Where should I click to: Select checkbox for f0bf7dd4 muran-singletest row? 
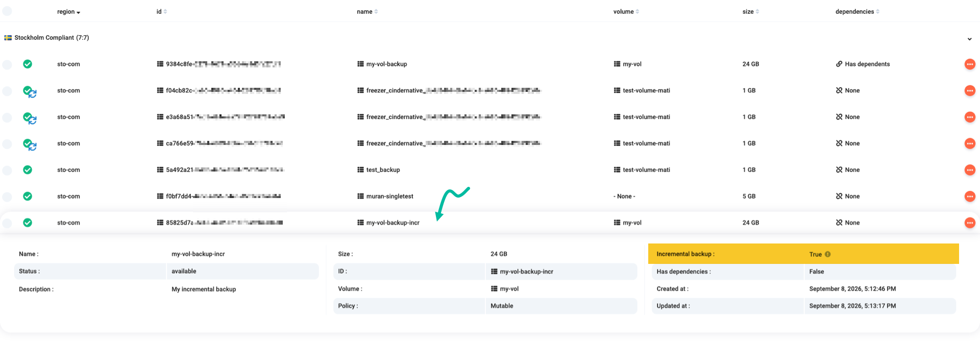[7, 197]
